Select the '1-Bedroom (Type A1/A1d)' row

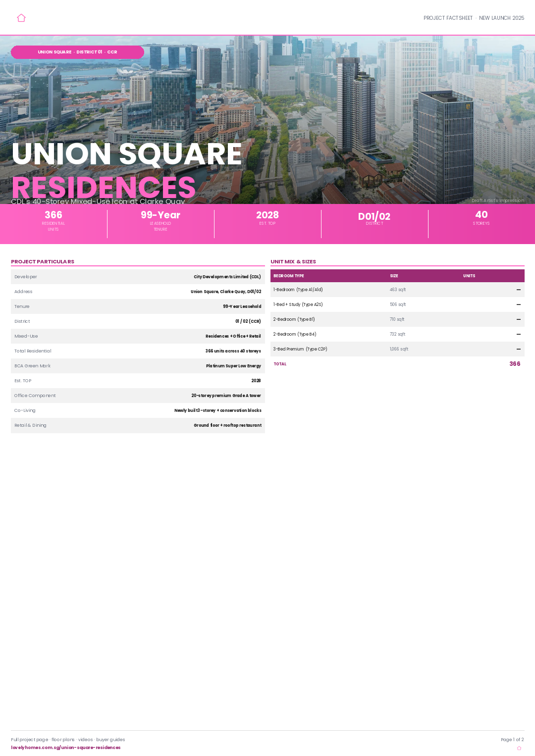coord(397,290)
